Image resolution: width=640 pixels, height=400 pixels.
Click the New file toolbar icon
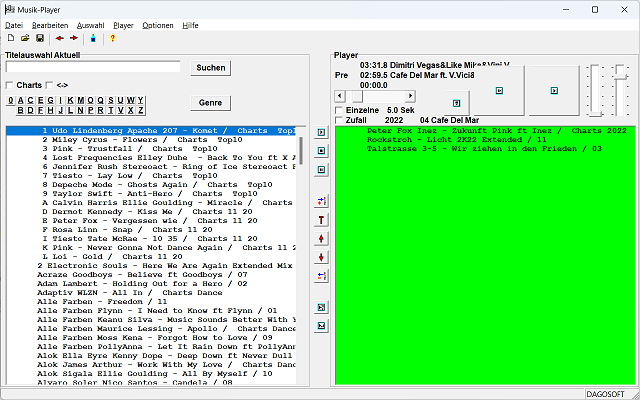(11, 38)
